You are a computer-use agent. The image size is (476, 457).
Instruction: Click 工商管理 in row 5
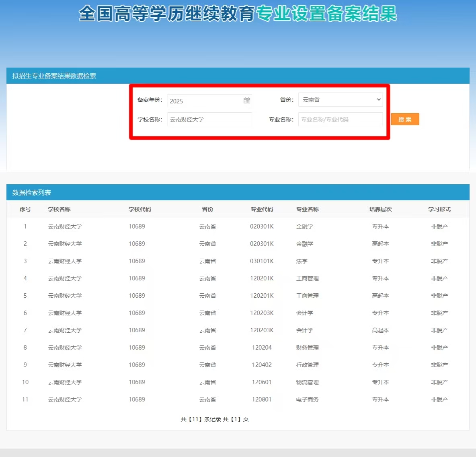pyautogui.click(x=308, y=296)
